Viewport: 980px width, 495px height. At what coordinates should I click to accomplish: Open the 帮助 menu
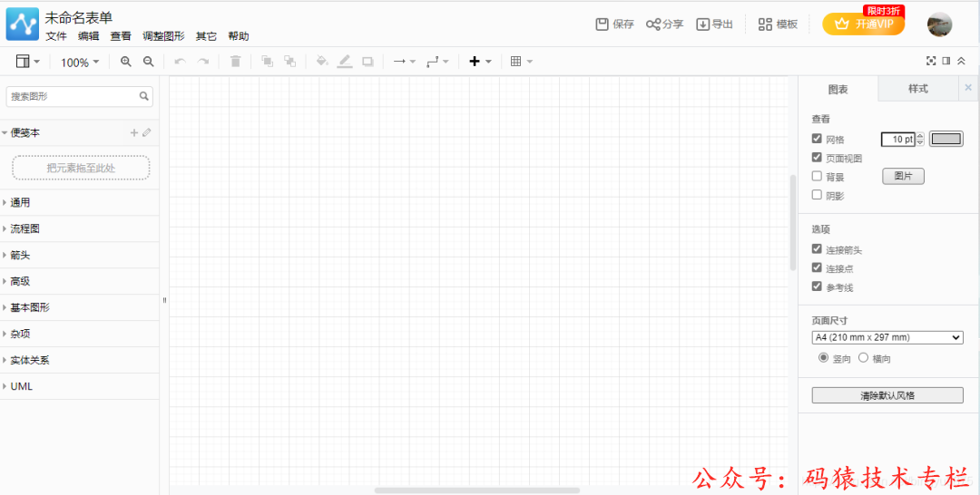point(238,36)
